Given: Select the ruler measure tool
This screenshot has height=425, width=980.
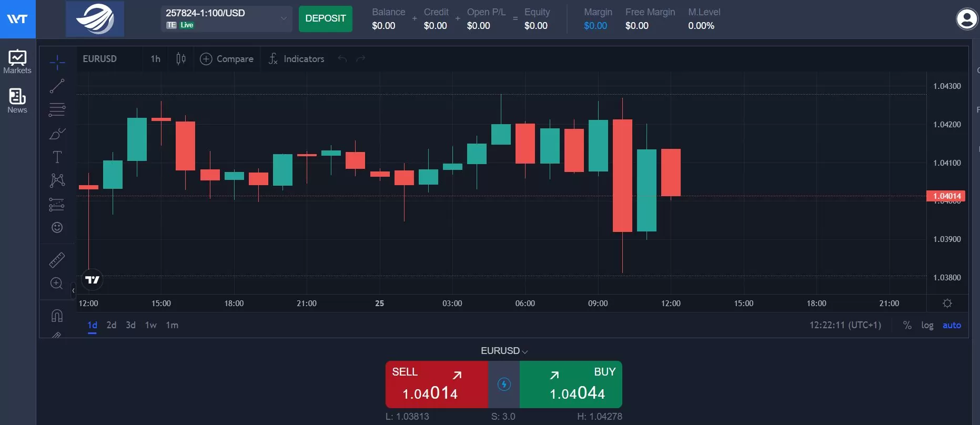Looking at the screenshot, I should (x=57, y=260).
